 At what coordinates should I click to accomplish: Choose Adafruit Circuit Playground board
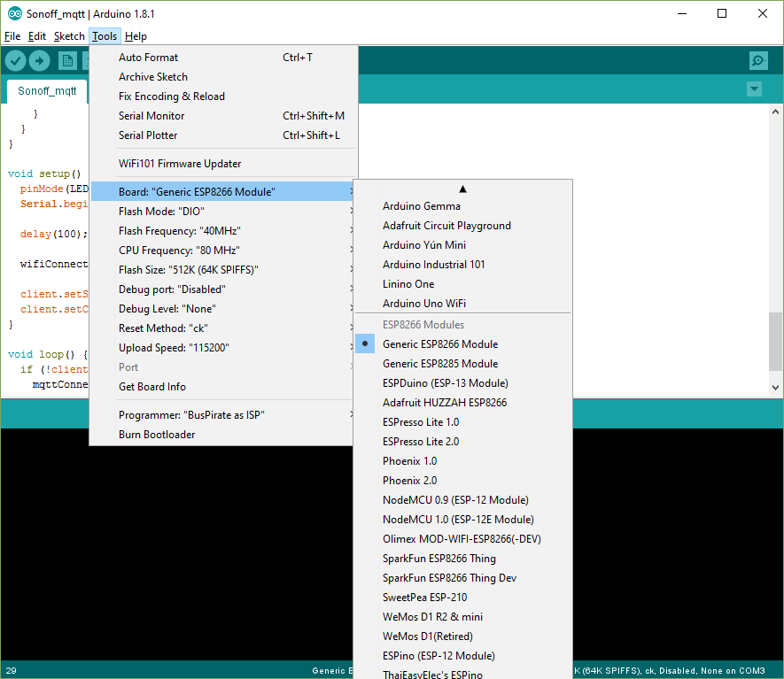point(463,226)
